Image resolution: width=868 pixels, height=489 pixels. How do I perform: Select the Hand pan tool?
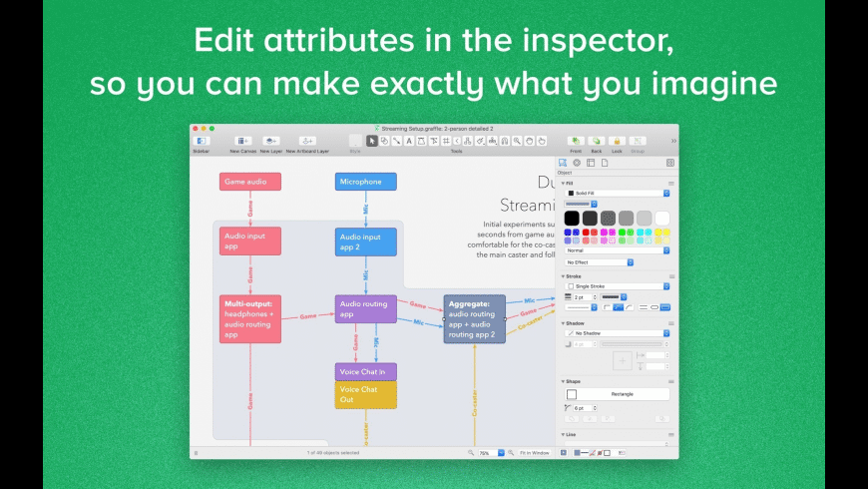(529, 142)
